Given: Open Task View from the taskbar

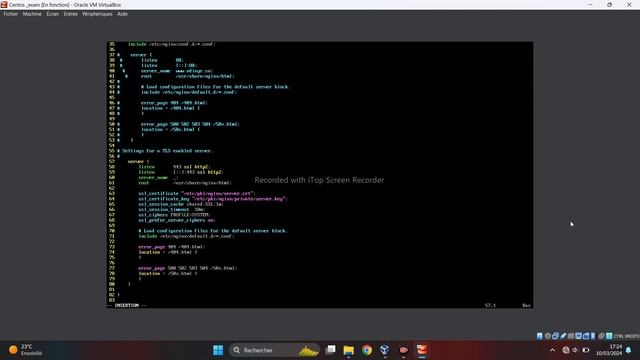Looking at the screenshot, I should click(x=330, y=350).
